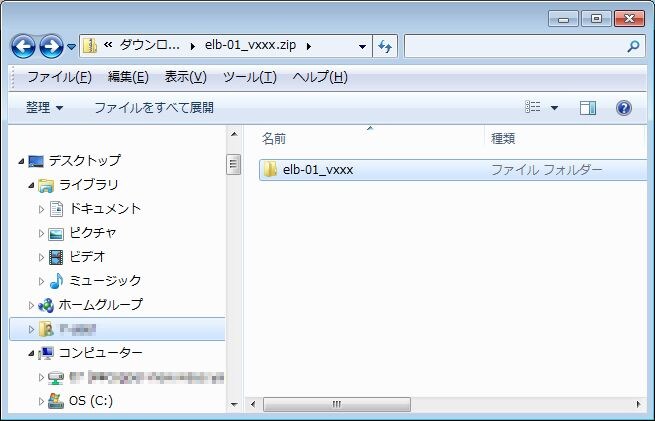The width and height of the screenshot is (655, 421).
Task: Sort by the 名前 column header
Action: tap(275, 139)
